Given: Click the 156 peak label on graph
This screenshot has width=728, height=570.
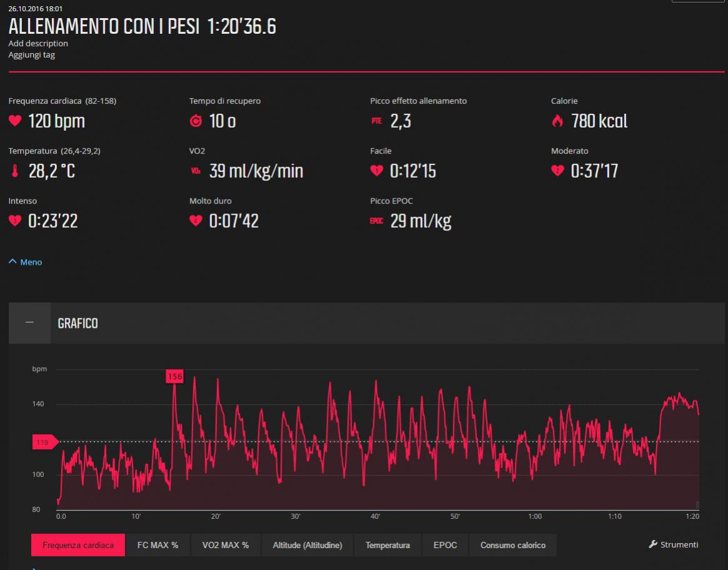Looking at the screenshot, I should tap(174, 376).
